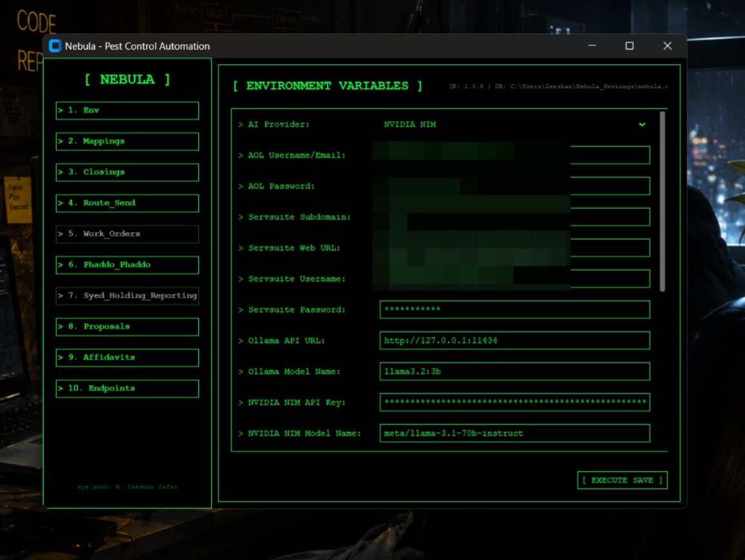Close the Nebula window
This screenshot has width=745, height=560.
click(x=668, y=46)
